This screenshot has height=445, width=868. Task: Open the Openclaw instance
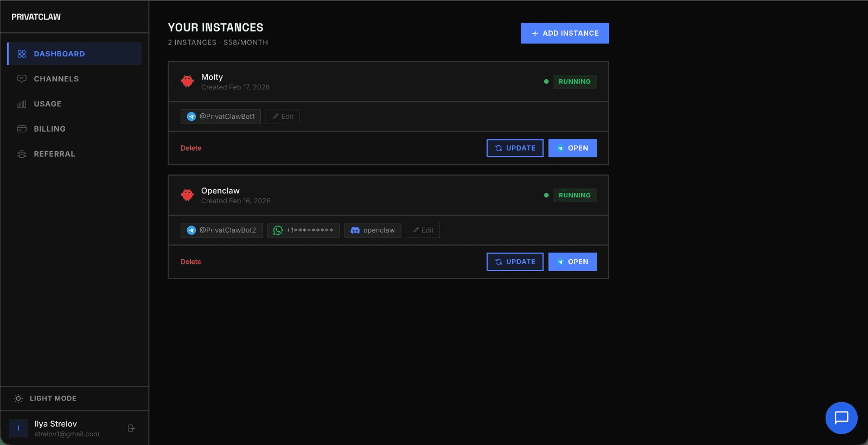pos(572,262)
